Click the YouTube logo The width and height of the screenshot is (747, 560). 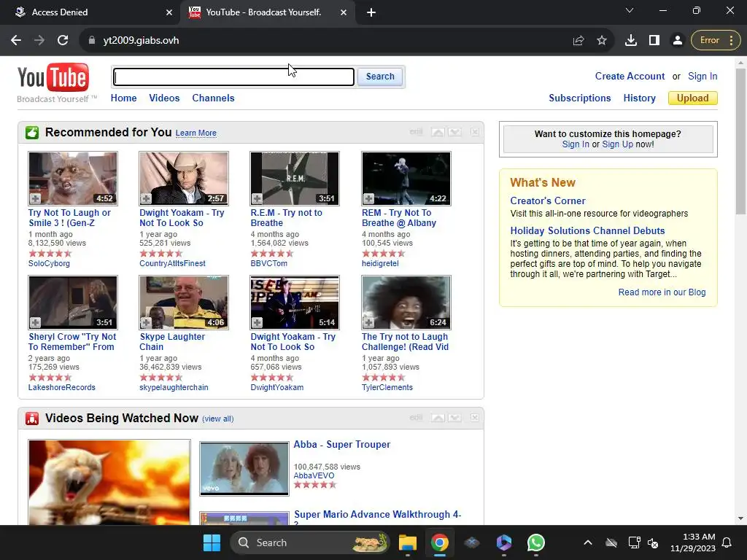53,77
